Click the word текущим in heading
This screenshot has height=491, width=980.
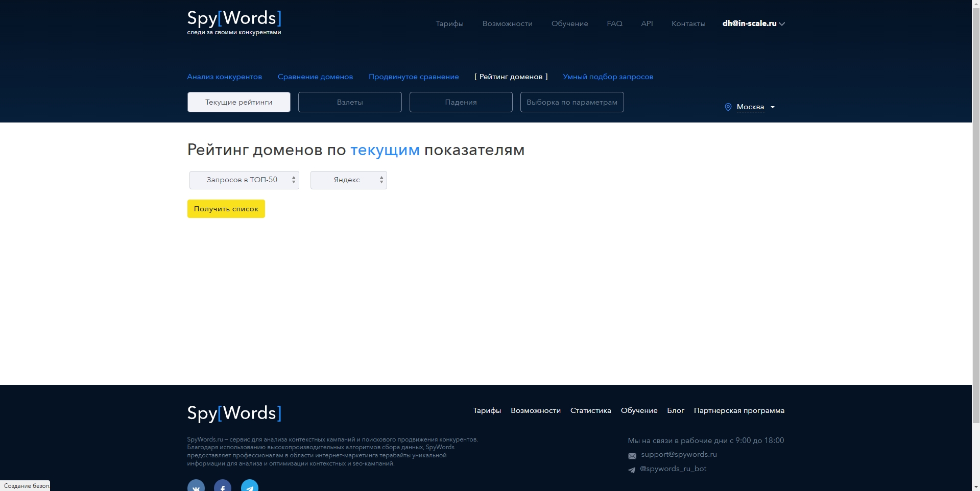pos(385,150)
